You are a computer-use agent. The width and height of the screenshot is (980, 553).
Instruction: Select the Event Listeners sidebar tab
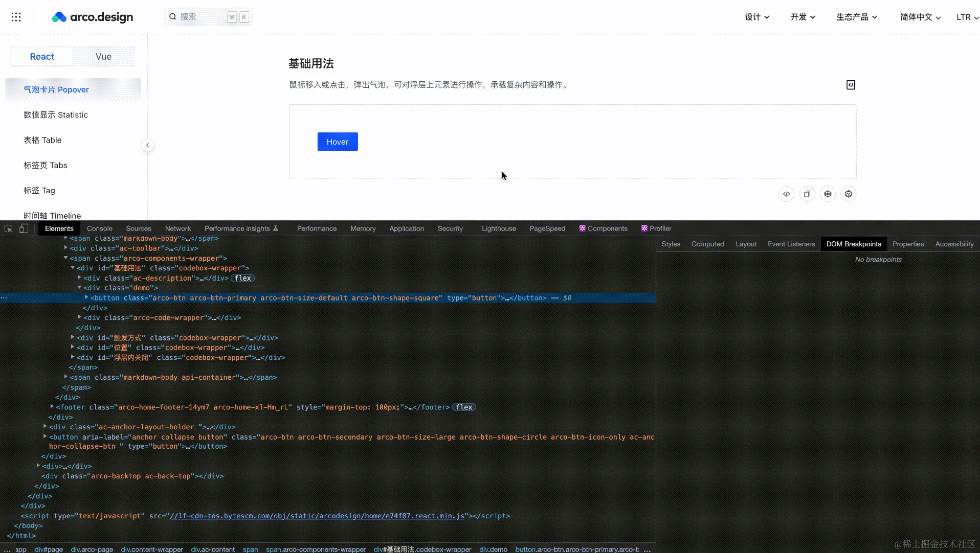pyautogui.click(x=791, y=244)
